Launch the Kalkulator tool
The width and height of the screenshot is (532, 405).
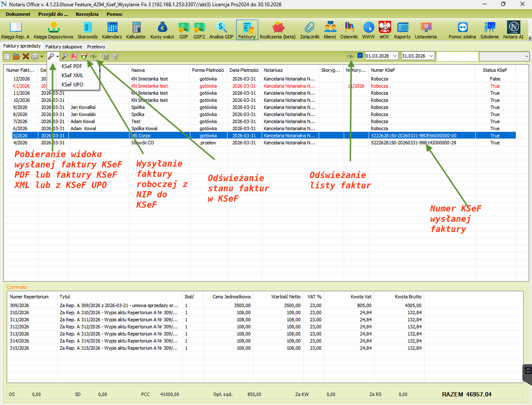pyautogui.click(x=136, y=30)
